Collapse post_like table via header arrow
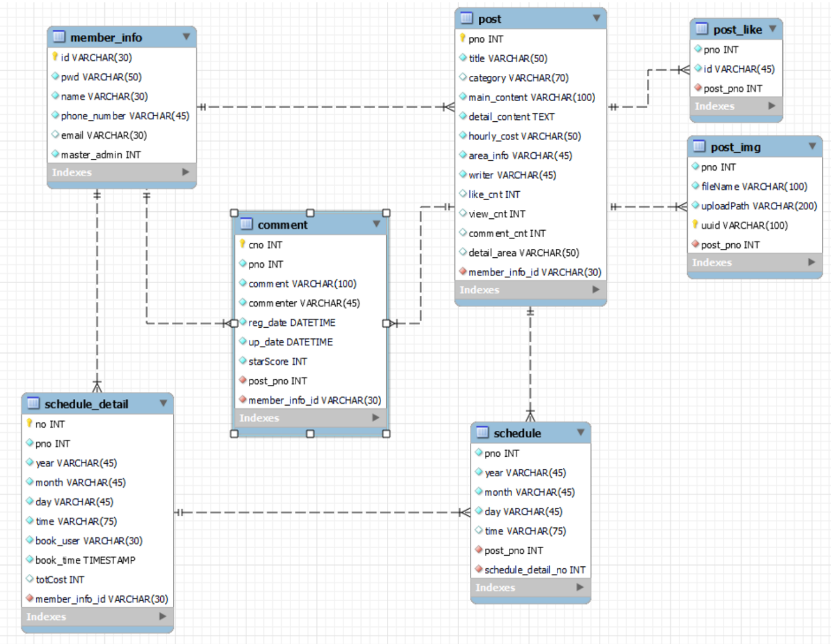The image size is (831, 644). [x=773, y=29]
